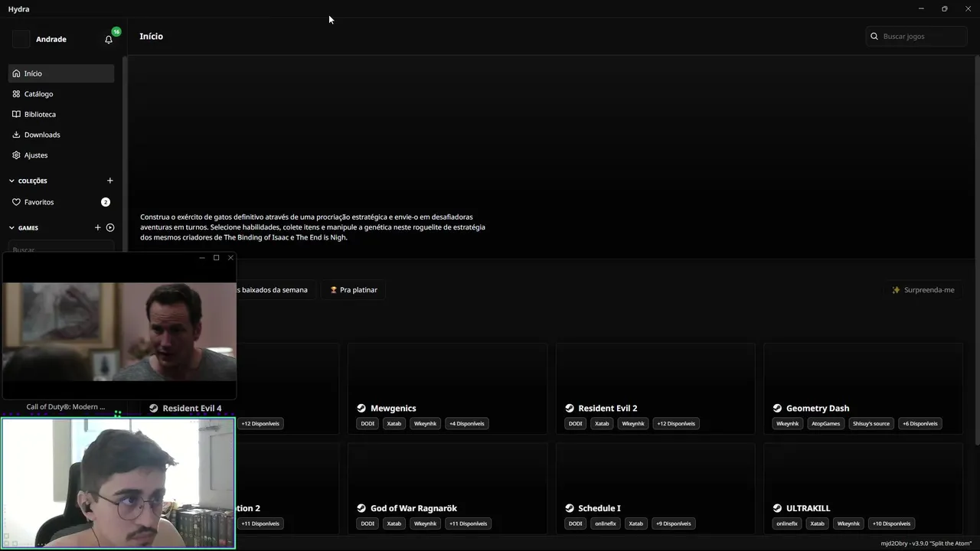The width and height of the screenshot is (980, 551).
Task: Click the Steam icon beside Mewgenics
Action: pos(361,408)
